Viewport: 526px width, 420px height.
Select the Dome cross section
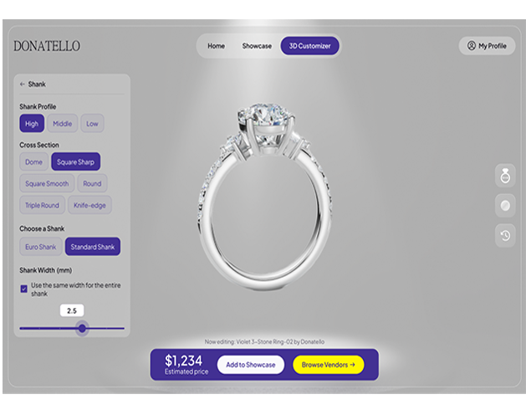pos(34,161)
